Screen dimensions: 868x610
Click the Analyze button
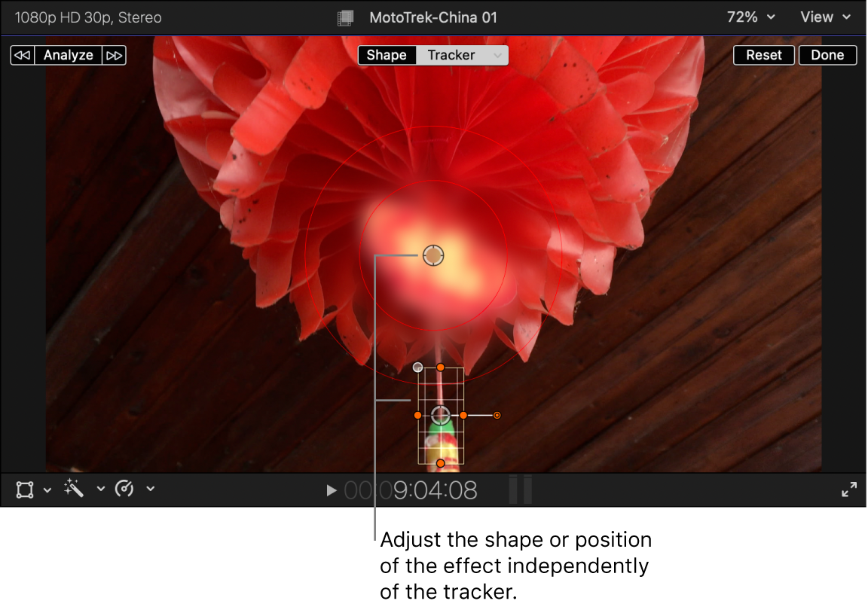68,55
